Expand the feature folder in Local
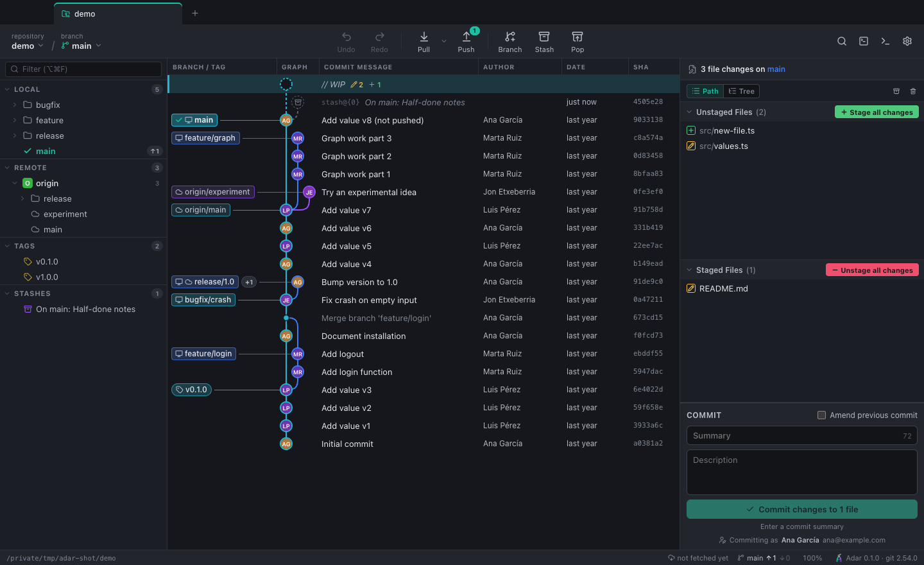The height and width of the screenshot is (565, 924). point(15,120)
